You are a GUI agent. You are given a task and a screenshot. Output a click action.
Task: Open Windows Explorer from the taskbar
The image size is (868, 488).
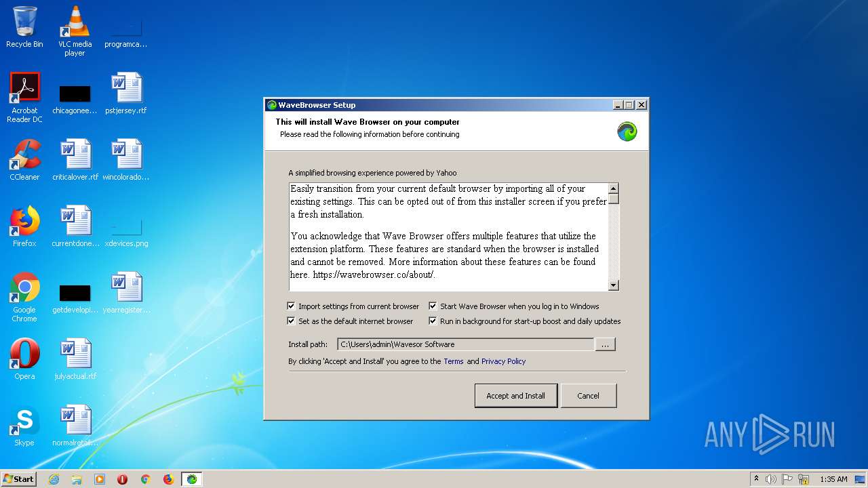pos(77,479)
